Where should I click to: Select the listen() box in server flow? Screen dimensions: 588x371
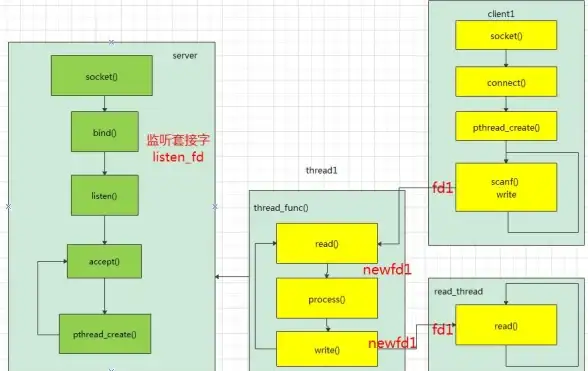point(105,195)
